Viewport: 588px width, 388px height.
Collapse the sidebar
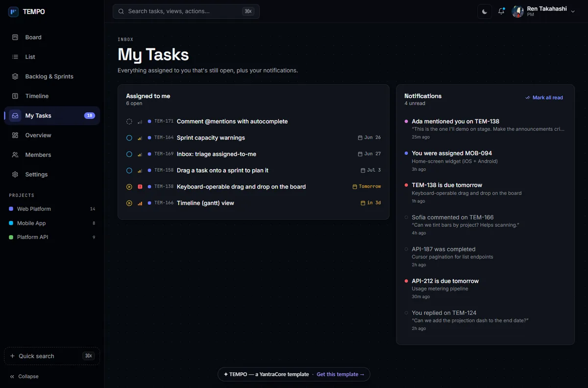(24, 376)
